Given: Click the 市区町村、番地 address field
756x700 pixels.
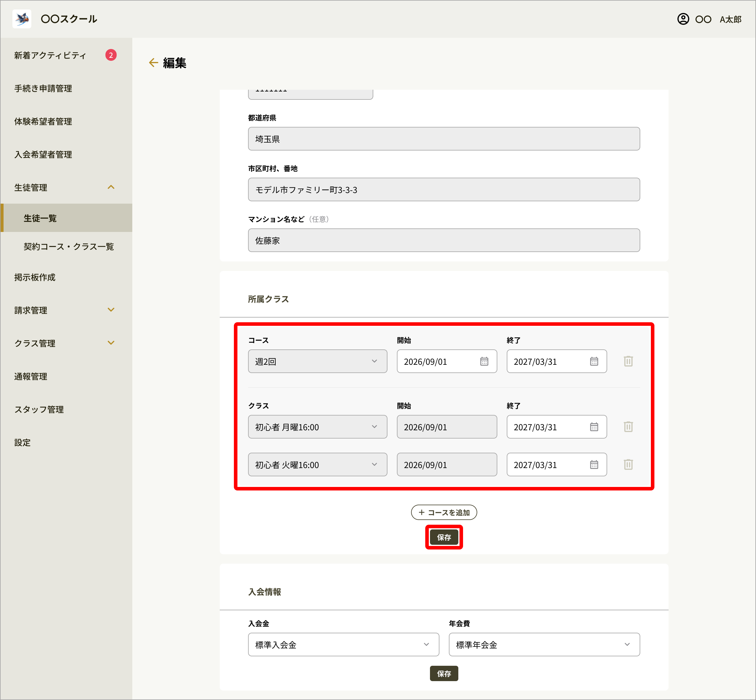Looking at the screenshot, I should 444,189.
